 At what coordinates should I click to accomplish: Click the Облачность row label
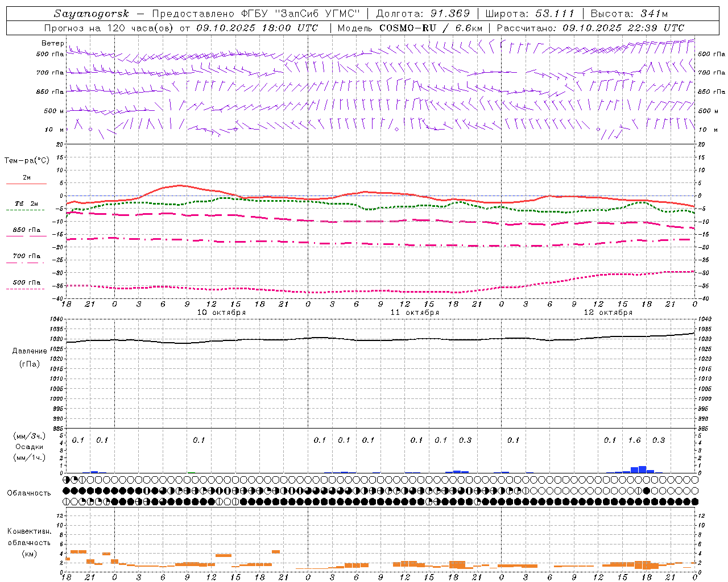click(29, 493)
